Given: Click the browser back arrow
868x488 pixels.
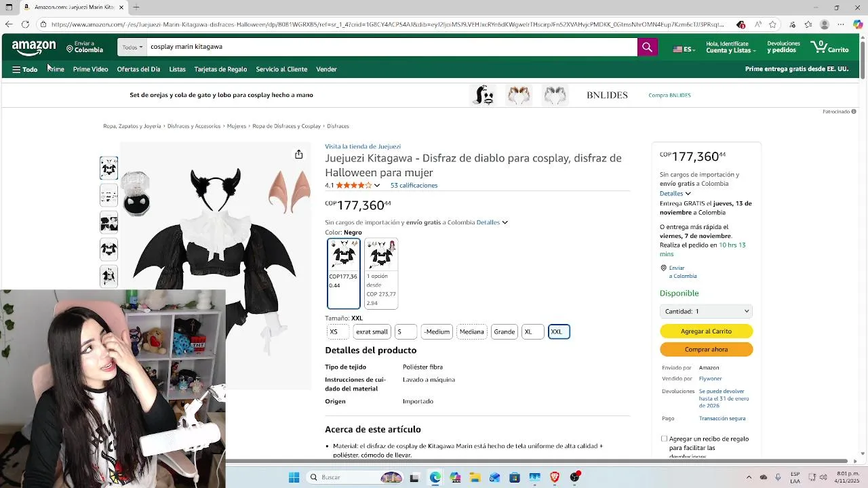Looking at the screenshot, I should tap(9, 24).
